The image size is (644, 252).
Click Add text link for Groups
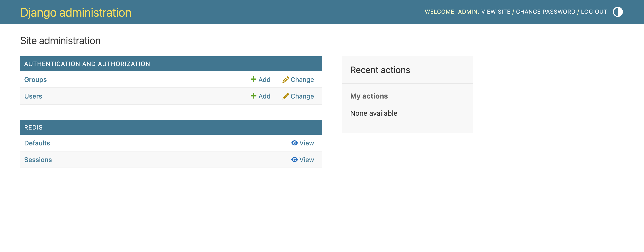click(264, 80)
